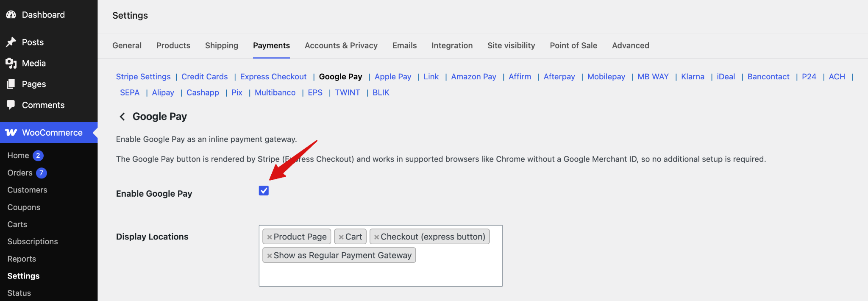Open the Klarna section link
Viewport: 868px width, 301px height.
tap(693, 77)
